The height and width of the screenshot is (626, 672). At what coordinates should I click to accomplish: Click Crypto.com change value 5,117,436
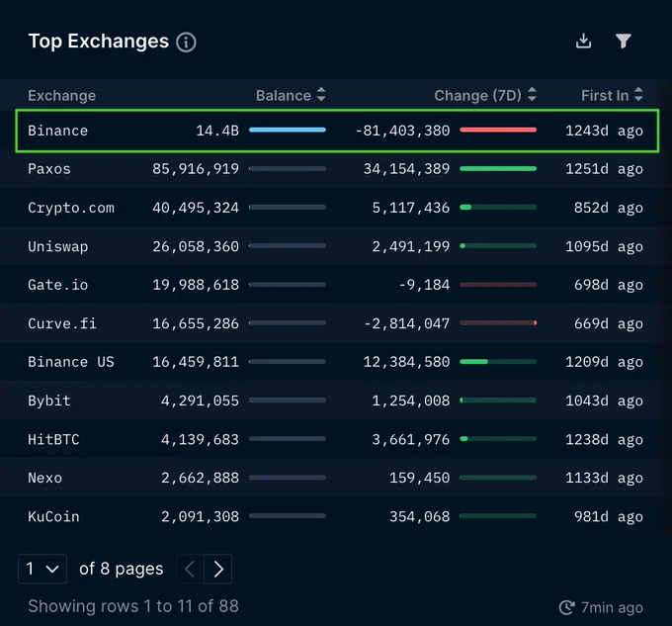(411, 208)
